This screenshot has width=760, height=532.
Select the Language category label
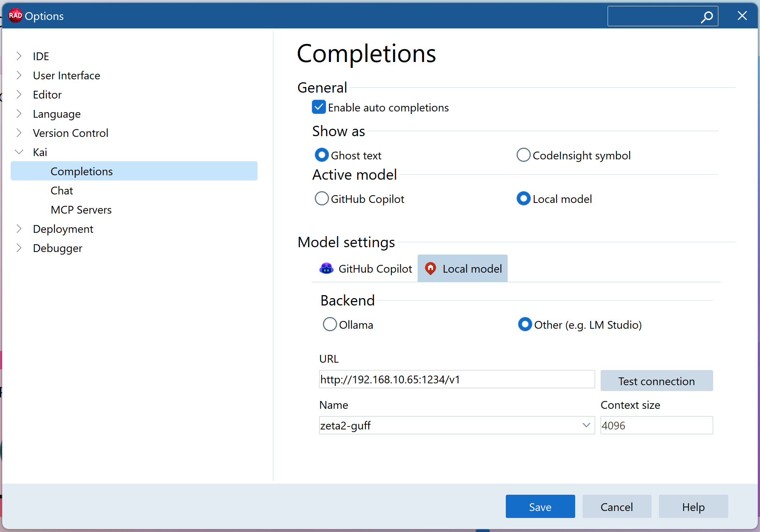(56, 114)
